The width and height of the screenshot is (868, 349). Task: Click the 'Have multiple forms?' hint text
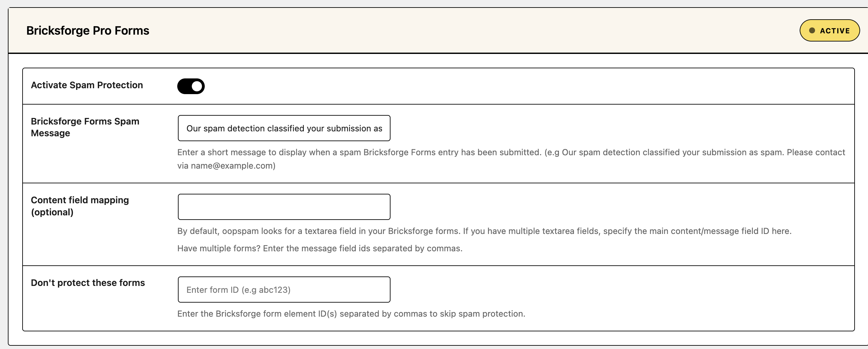(320, 248)
